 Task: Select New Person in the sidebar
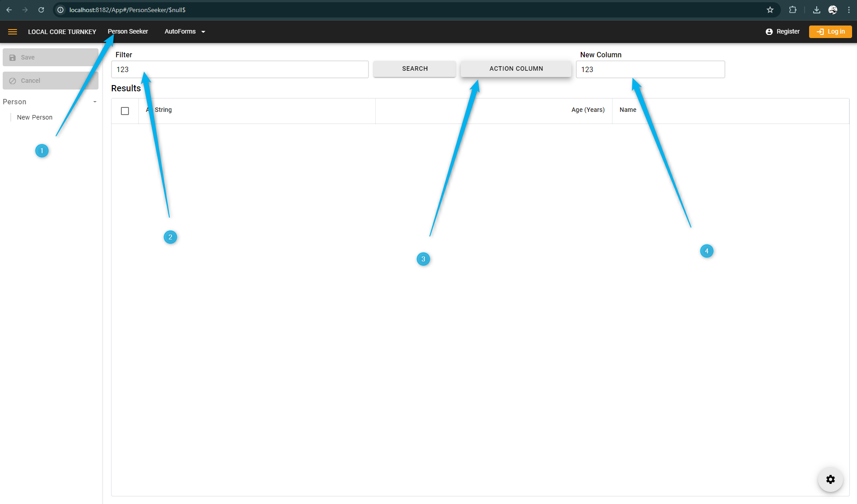34,117
